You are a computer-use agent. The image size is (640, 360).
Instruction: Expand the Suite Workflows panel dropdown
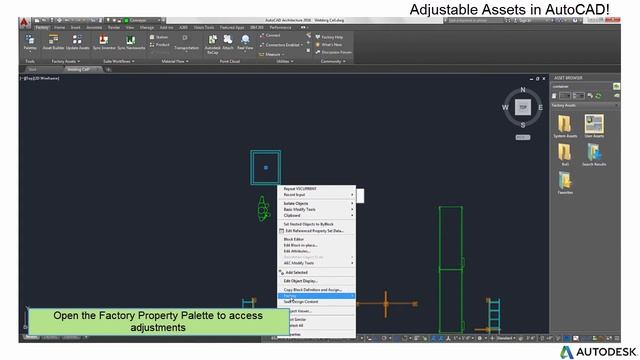[x=119, y=61]
